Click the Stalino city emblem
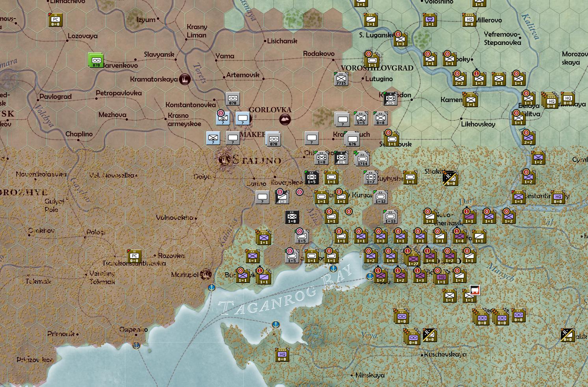Screen dimensions: 588x387 click(225, 160)
